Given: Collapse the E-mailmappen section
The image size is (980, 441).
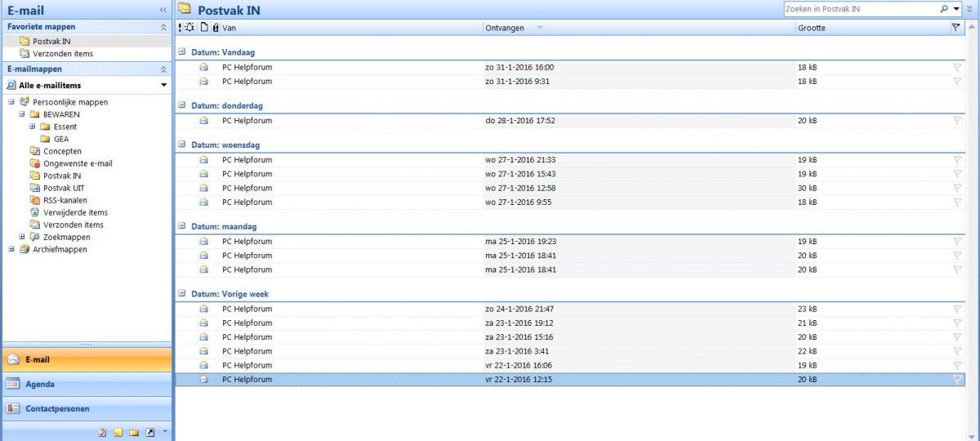Looking at the screenshot, I should (x=163, y=69).
